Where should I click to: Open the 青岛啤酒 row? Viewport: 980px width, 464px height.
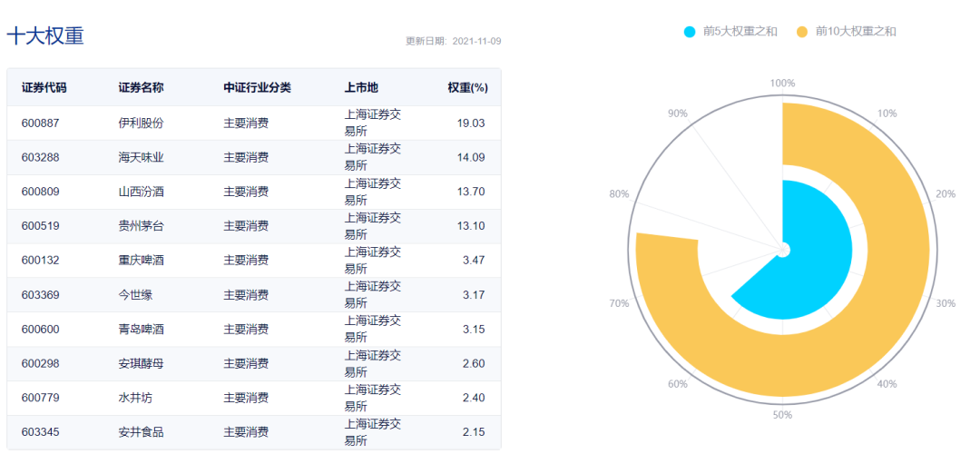click(x=254, y=329)
